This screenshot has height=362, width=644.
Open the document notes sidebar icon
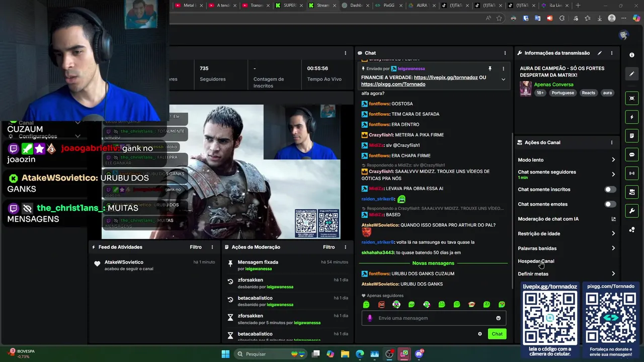[632, 136]
